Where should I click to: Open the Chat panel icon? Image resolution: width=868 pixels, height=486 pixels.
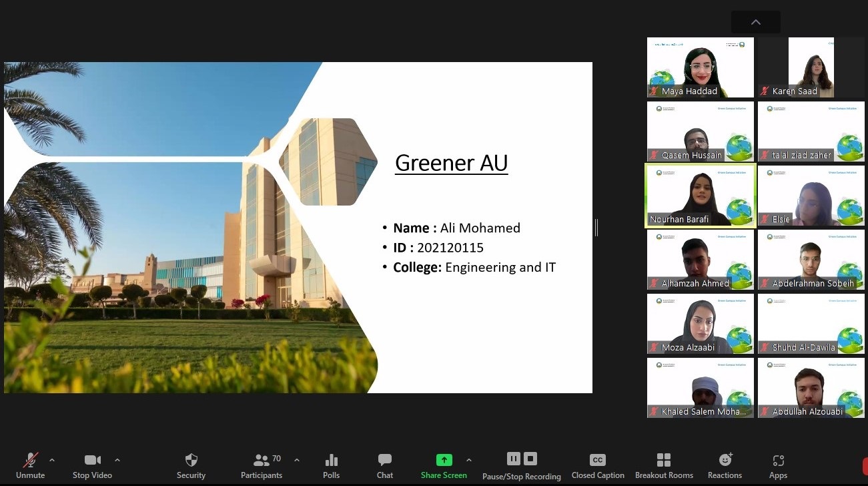(384, 460)
